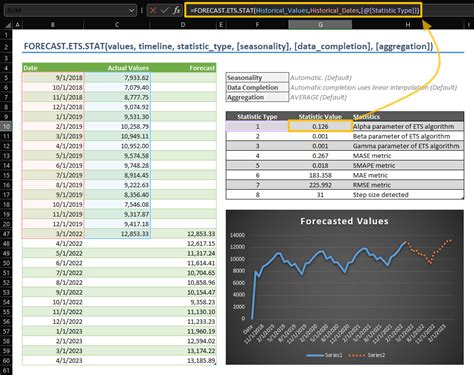Select date cell 12/1/2019
The height and width of the screenshot is (375, 474).
[53, 224]
